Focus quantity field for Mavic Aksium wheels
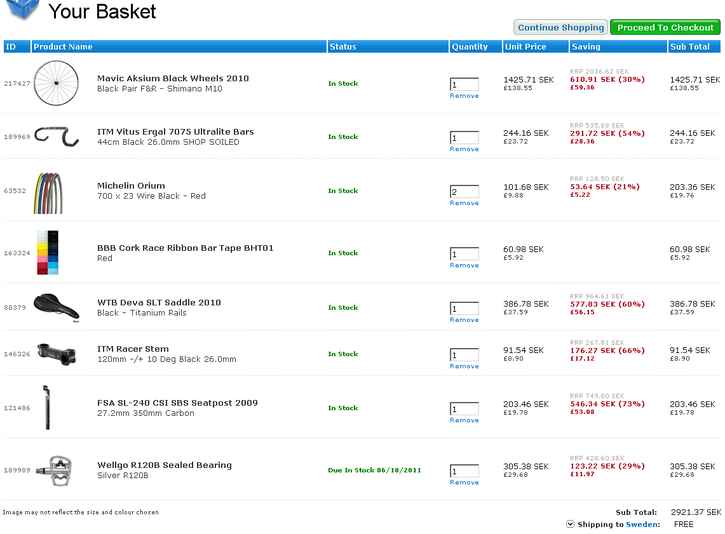The height and width of the screenshot is (534, 725). coord(464,84)
